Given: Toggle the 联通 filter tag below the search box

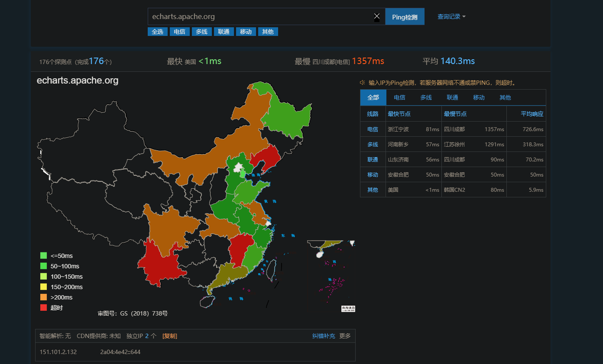Looking at the screenshot, I should [x=224, y=32].
